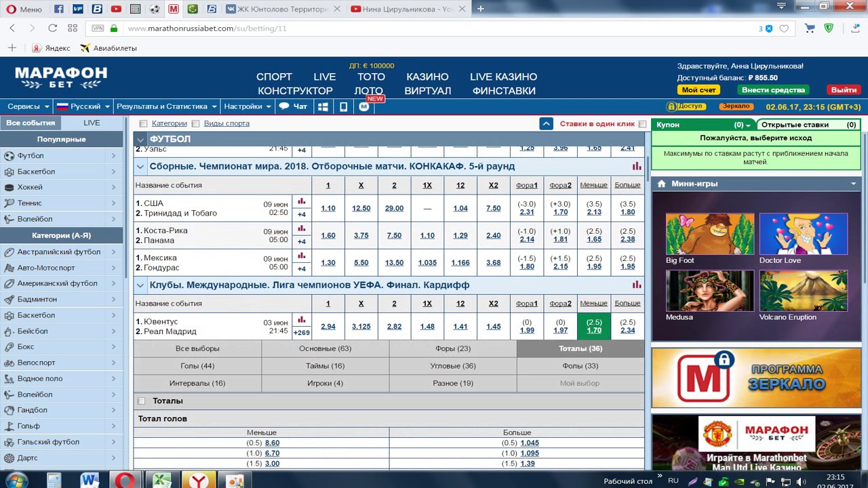Tick the Категории checkbox
The width and height of the screenshot is (868, 488).
(x=143, y=123)
